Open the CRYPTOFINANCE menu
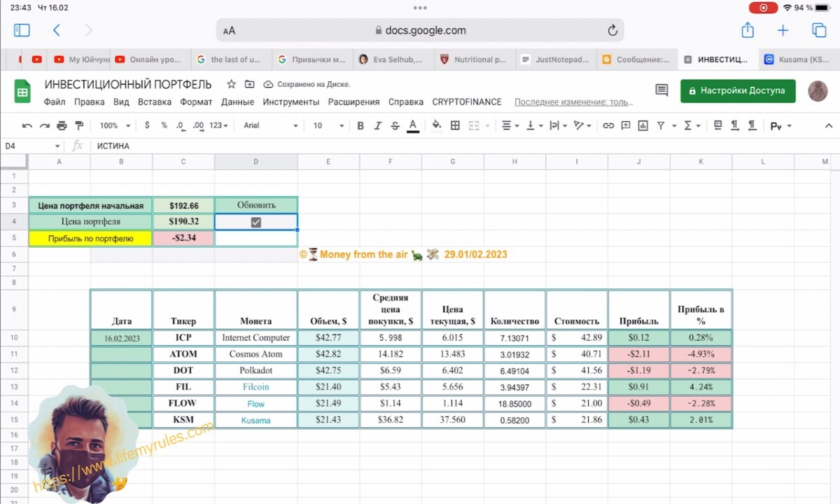This screenshot has width=840, height=504. (467, 101)
